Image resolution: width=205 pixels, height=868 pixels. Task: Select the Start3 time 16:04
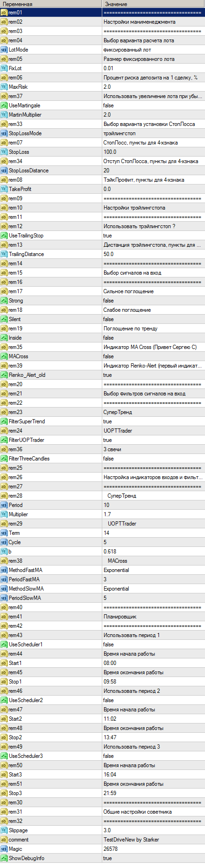click(110, 775)
